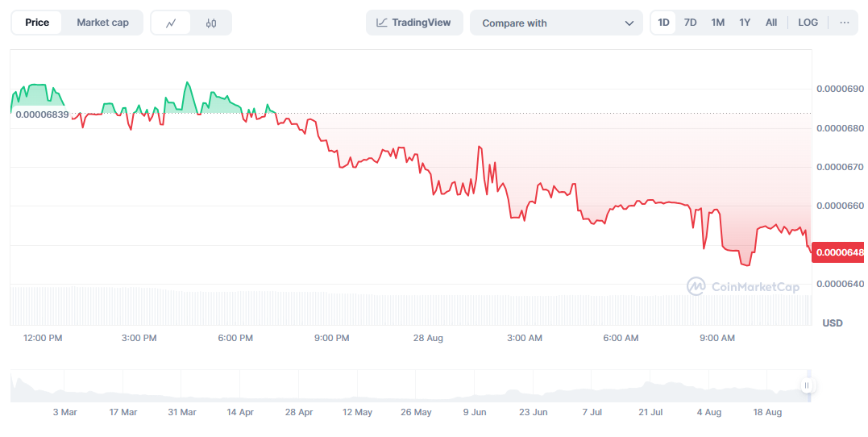Click the 9:00 AM time label

716,338
